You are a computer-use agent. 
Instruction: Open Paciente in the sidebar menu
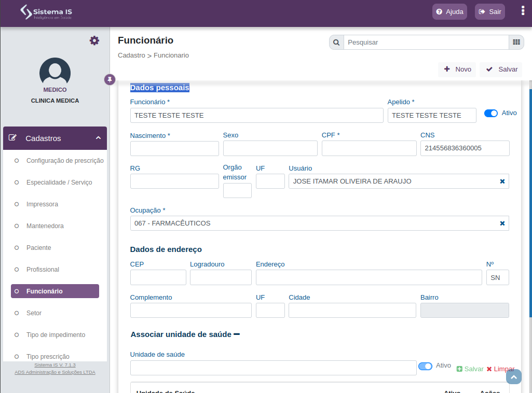(x=39, y=248)
